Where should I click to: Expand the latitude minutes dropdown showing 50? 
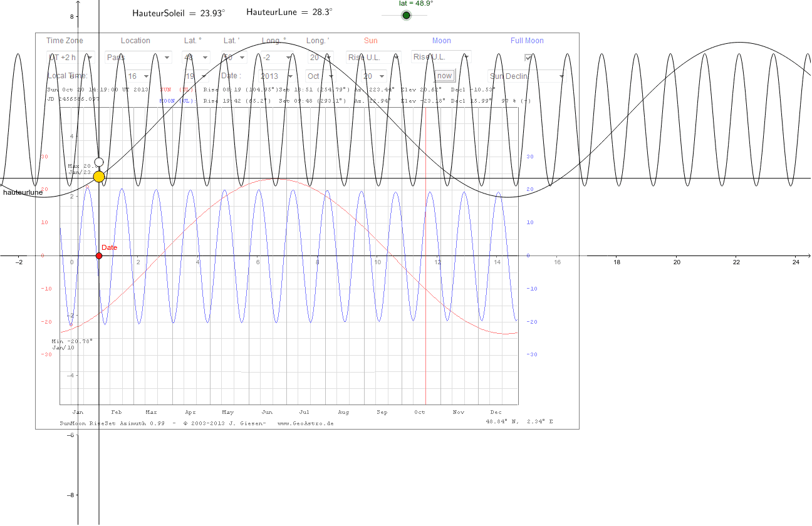[x=234, y=57]
